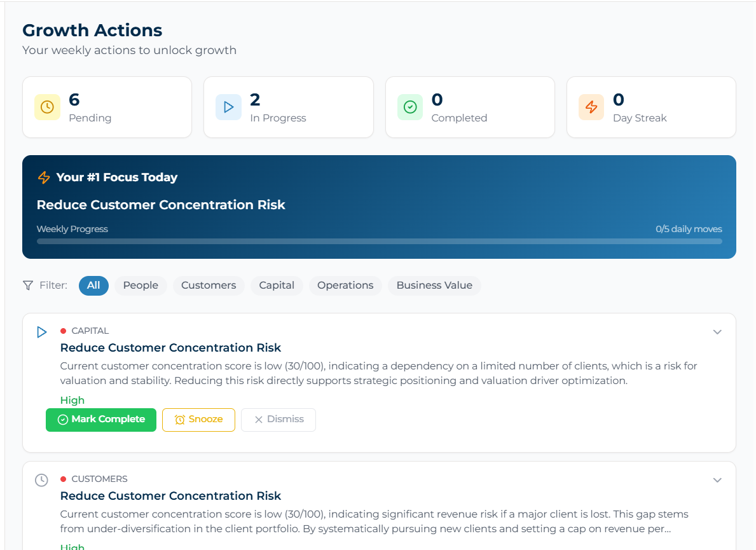Click the In Progress play icon
The image size is (756, 550).
coord(228,107)
